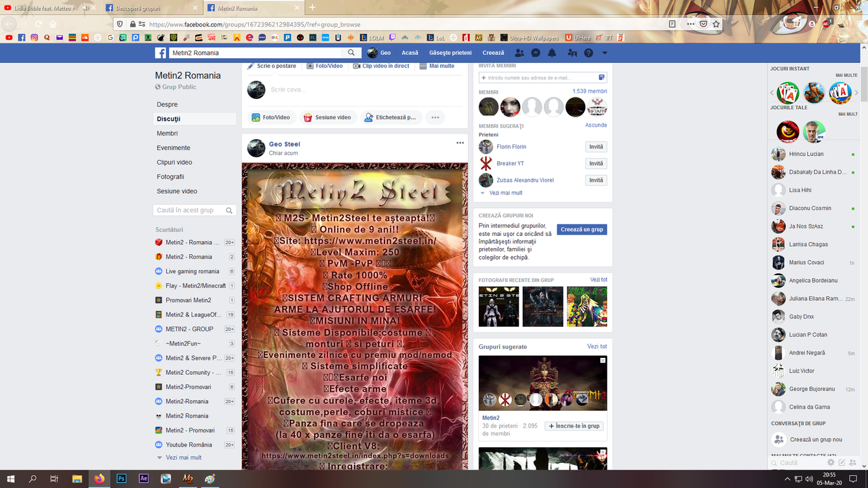Expand the account menu arrow in header
The height and width of the screenshot is (488, 868).
coord(605,53)
